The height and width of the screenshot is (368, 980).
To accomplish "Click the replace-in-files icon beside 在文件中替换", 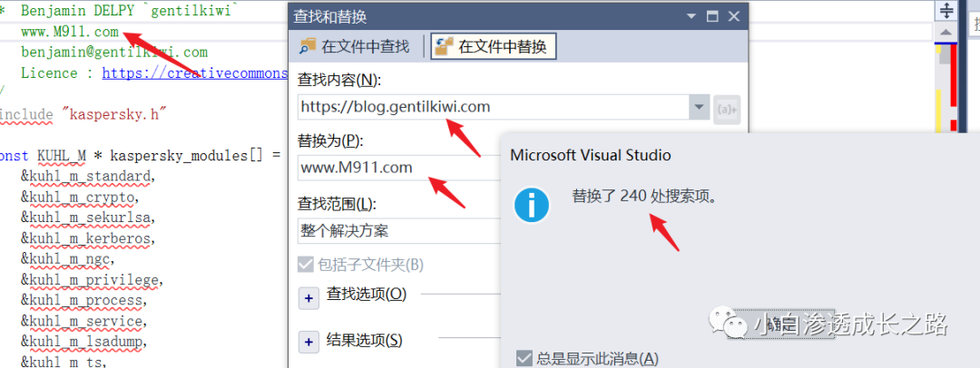I will [x=445, y=45].
